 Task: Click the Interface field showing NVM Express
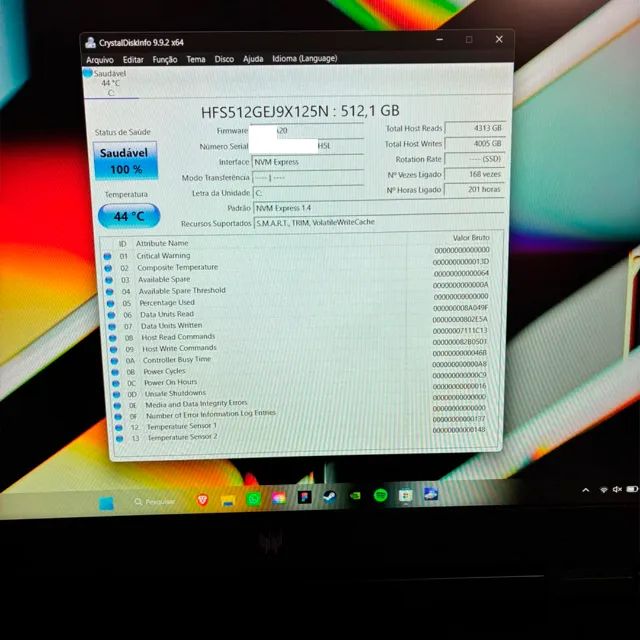tap(308, 162)
